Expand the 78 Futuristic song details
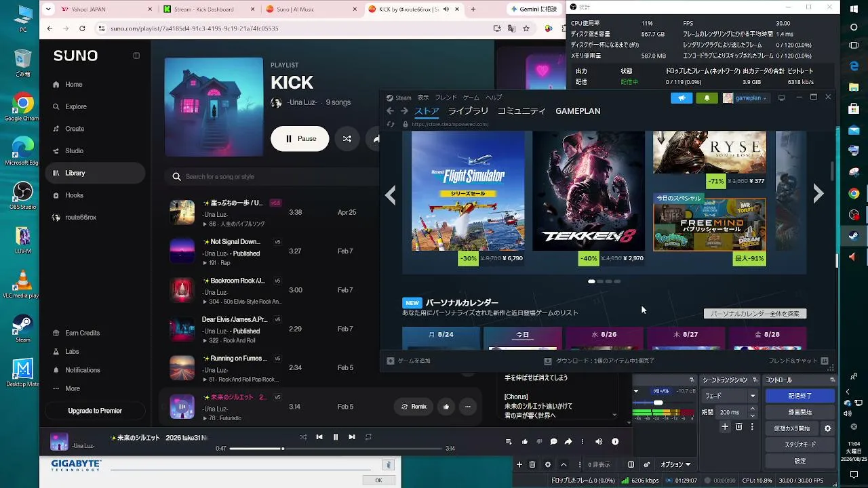Image resolution: width=868 pixels, height=488 pixels. (205, 418)
